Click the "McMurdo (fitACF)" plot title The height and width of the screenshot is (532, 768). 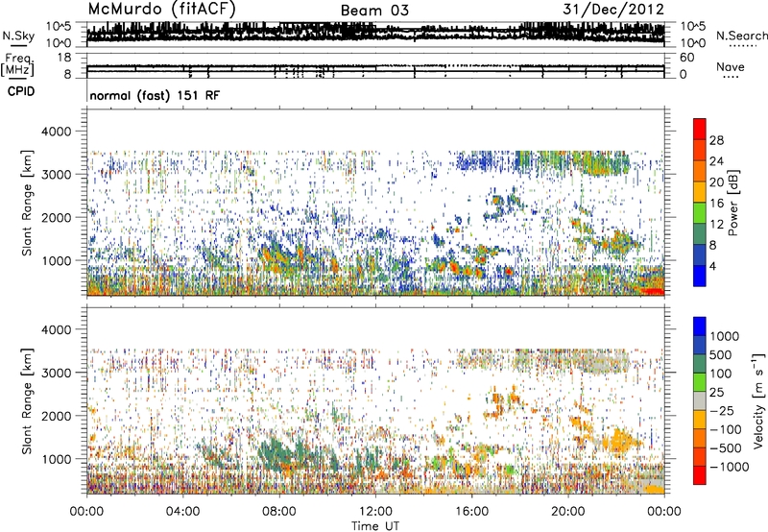click(x=161, y=10)
